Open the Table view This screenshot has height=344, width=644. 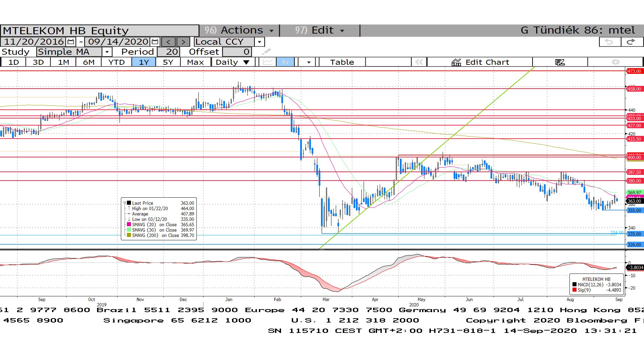tap(342, 62)
